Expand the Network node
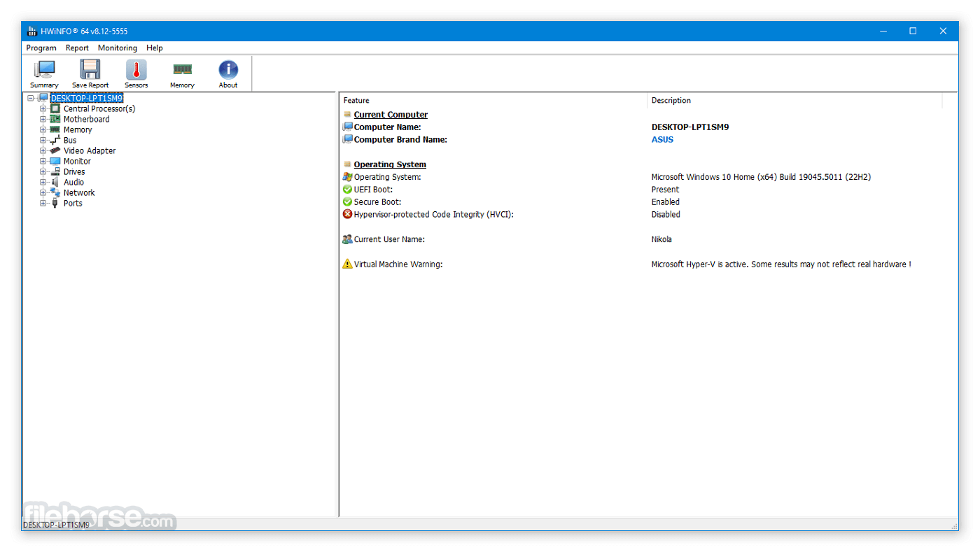Viewport: 980px width, 552px height. (x=43, y=192)
